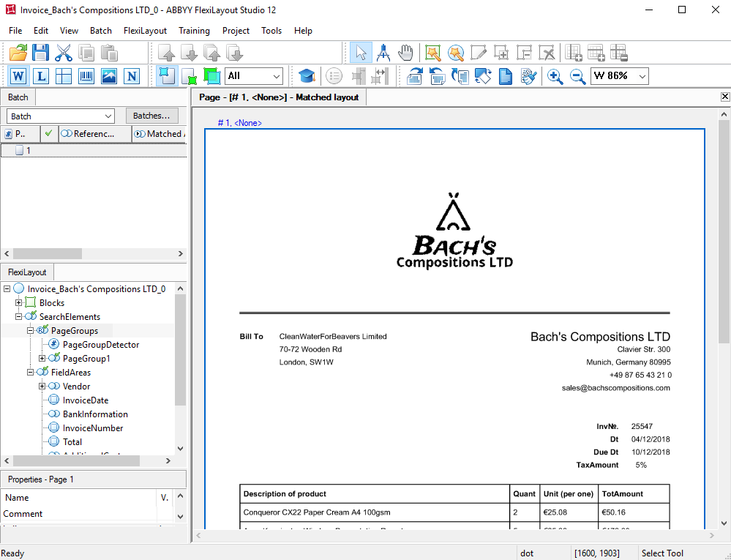Click the Zoom In magnifier icon

tap(555, 76)
